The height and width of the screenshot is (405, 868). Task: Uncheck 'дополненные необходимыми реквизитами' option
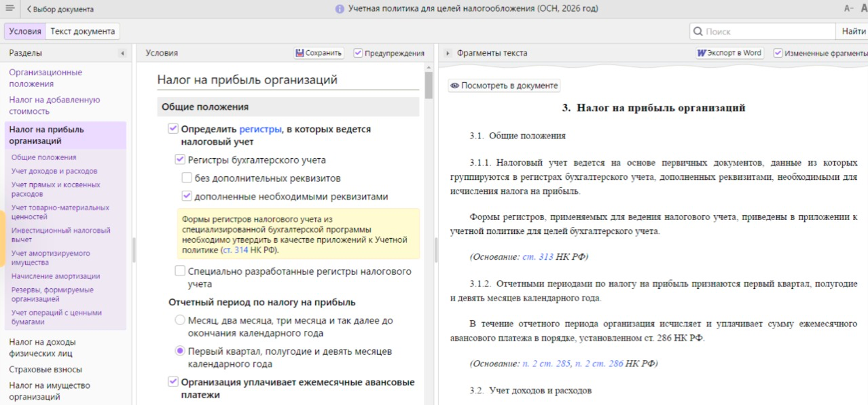187,197
